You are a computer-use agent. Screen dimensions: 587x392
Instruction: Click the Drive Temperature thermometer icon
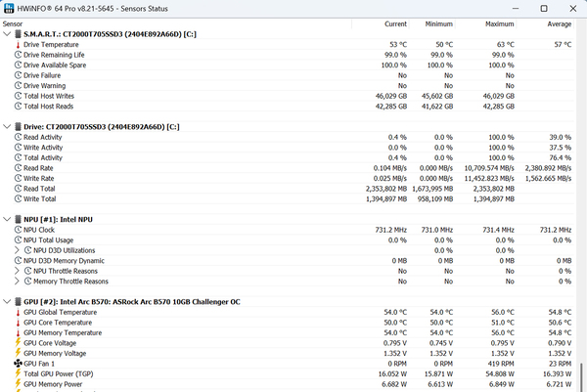18,45
